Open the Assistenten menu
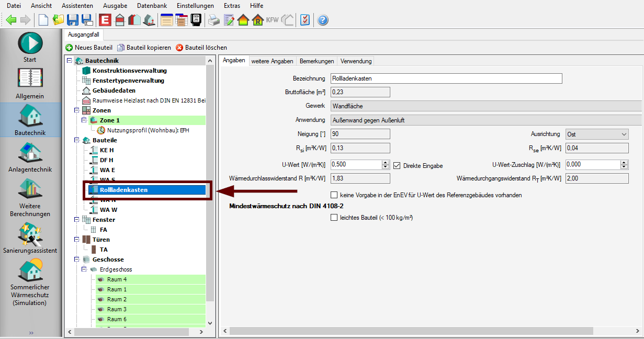The height and width of the screenshot is (339, 644). [77, 6]
